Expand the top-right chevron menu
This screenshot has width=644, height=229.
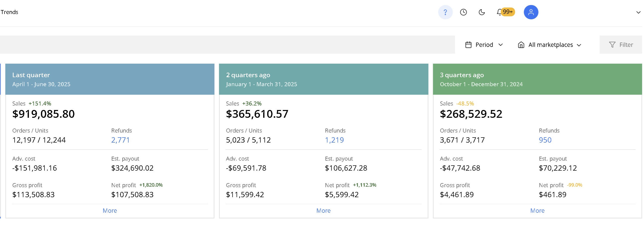[638, 12]
